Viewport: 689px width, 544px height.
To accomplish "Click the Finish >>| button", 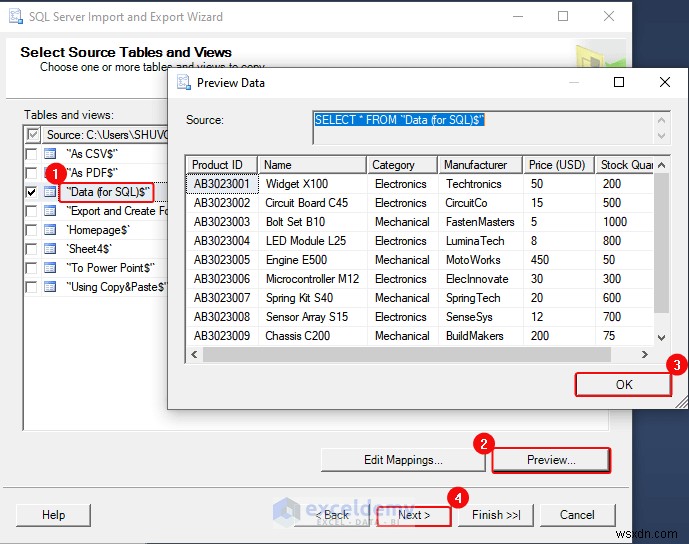I will coord(496,515).
